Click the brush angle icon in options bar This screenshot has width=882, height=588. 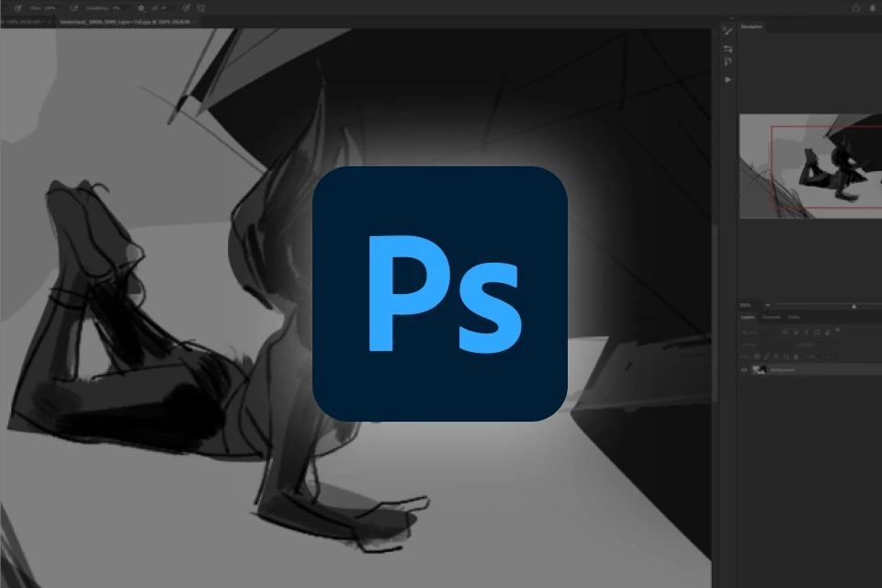(x=154, y=8)
